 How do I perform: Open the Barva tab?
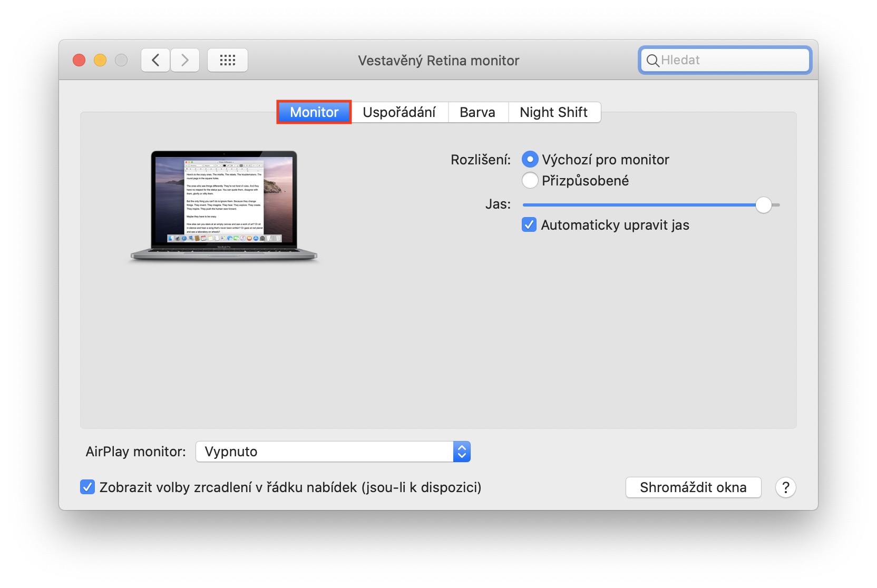pyautogui.click(x=478, y=112)
